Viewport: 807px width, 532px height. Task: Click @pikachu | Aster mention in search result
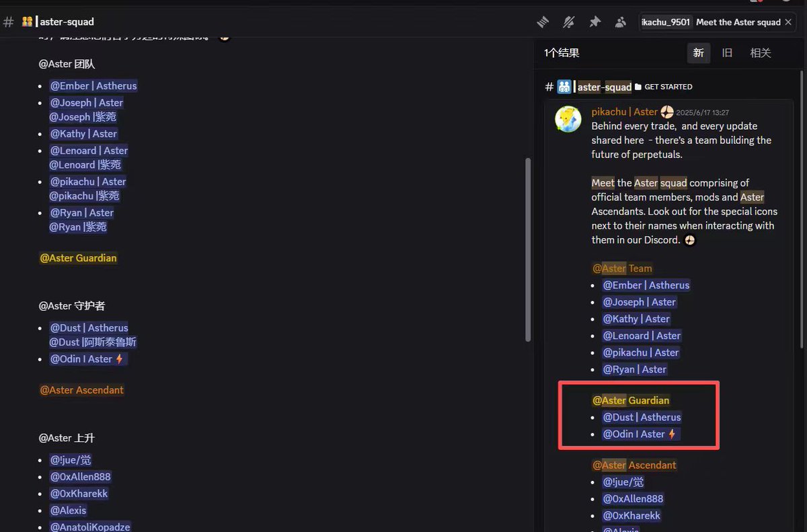(641, 352)
